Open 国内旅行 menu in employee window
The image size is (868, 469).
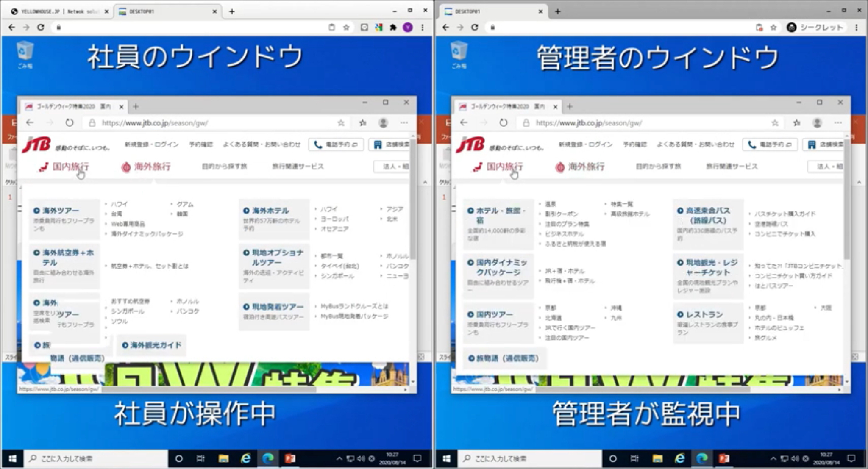[x=64, y=167]
